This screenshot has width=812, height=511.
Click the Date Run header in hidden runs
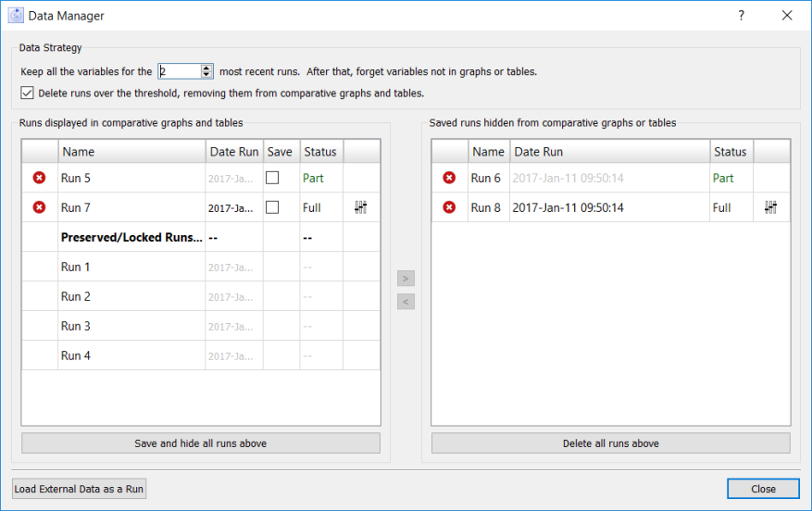coord(539,152)
